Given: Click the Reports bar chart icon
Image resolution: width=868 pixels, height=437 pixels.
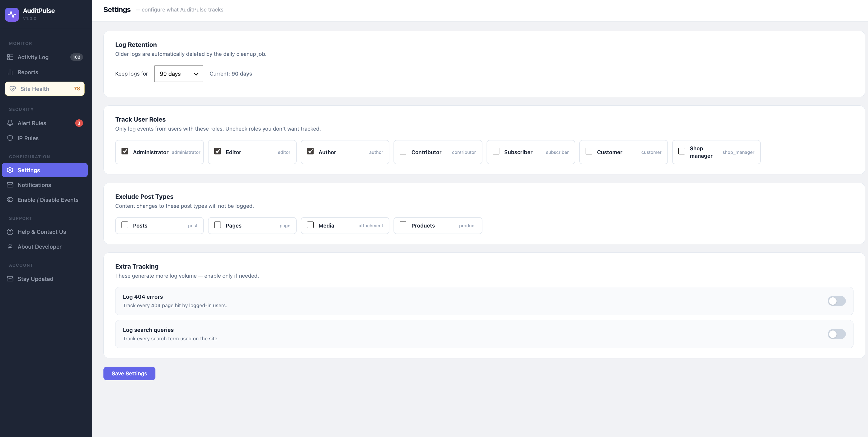Looking at the screenshot, I should pos(10,72).
